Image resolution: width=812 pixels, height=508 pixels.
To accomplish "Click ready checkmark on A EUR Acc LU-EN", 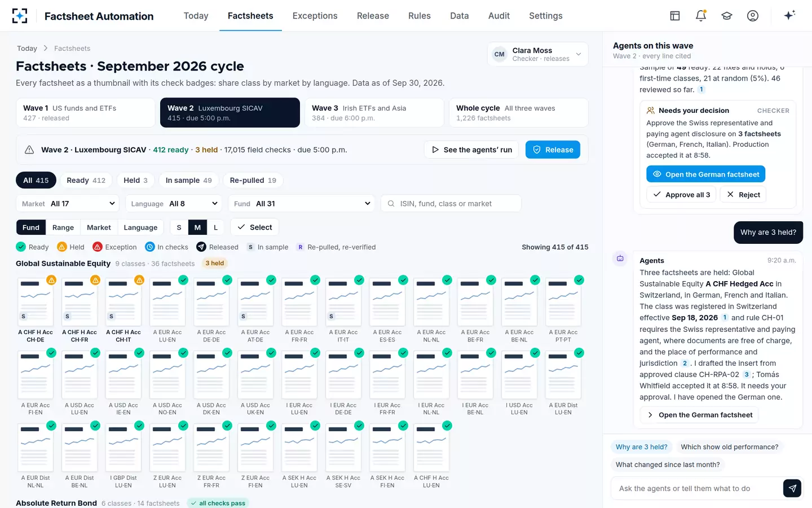I will (x=183, y=280).
